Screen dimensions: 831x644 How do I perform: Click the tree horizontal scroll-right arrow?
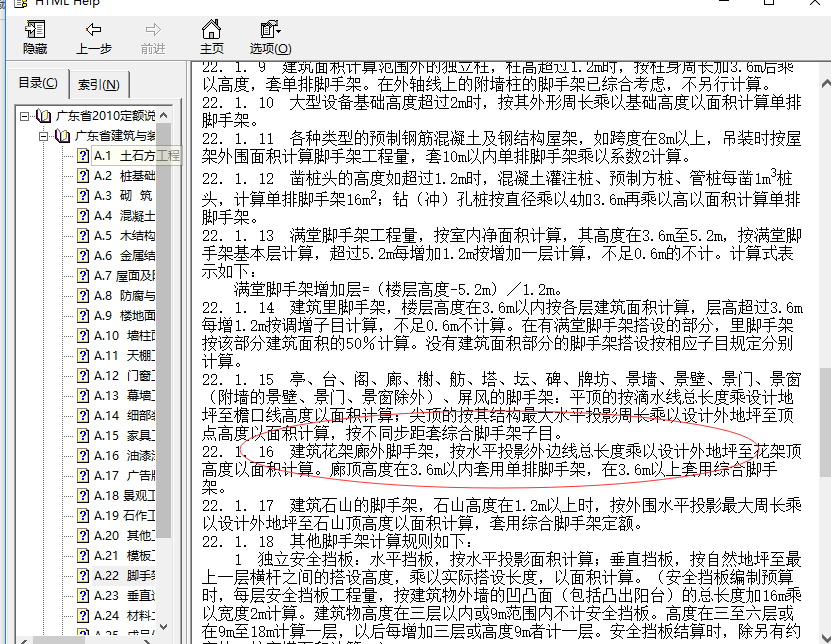pos(148,641)
